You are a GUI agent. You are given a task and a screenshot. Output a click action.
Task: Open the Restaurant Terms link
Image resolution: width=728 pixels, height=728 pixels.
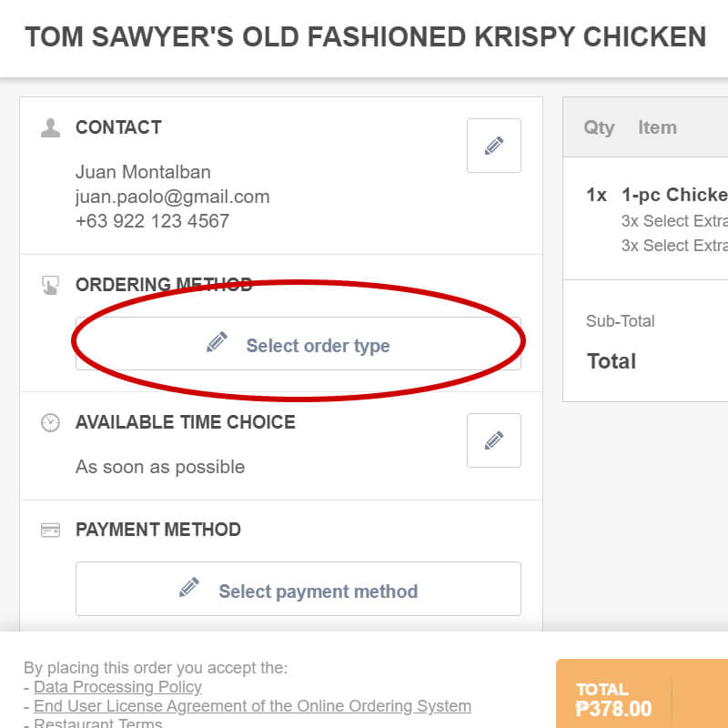pyautogui.click(x=98, y=723)
